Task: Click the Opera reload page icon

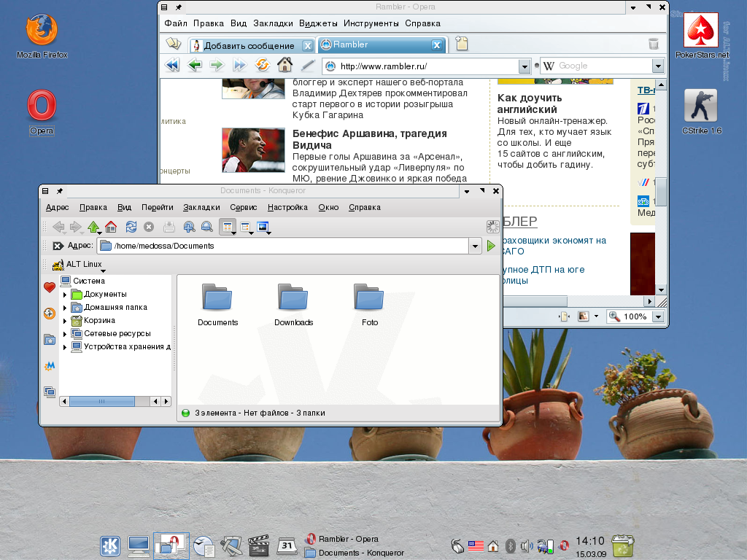Action: [x=261, y=66]
